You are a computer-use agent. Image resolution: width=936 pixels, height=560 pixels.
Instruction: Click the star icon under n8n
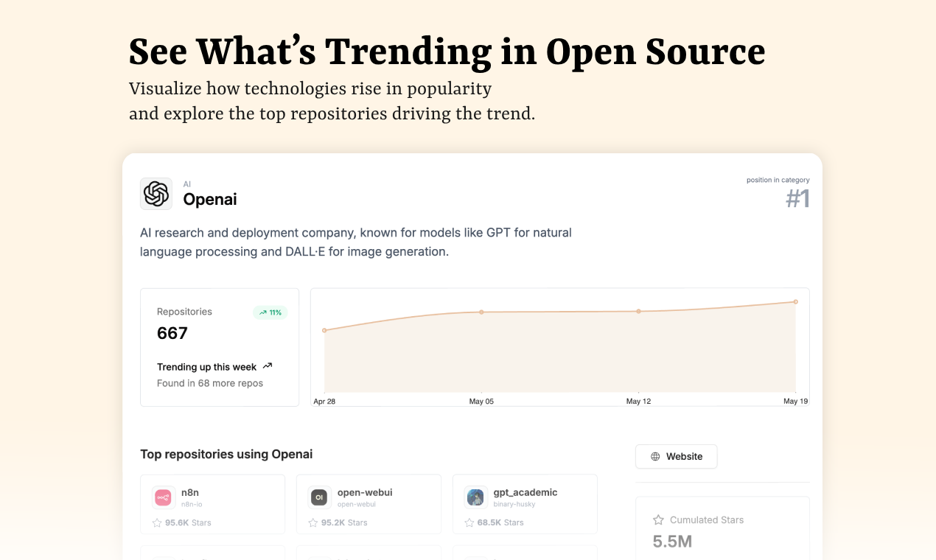point(157,523)
